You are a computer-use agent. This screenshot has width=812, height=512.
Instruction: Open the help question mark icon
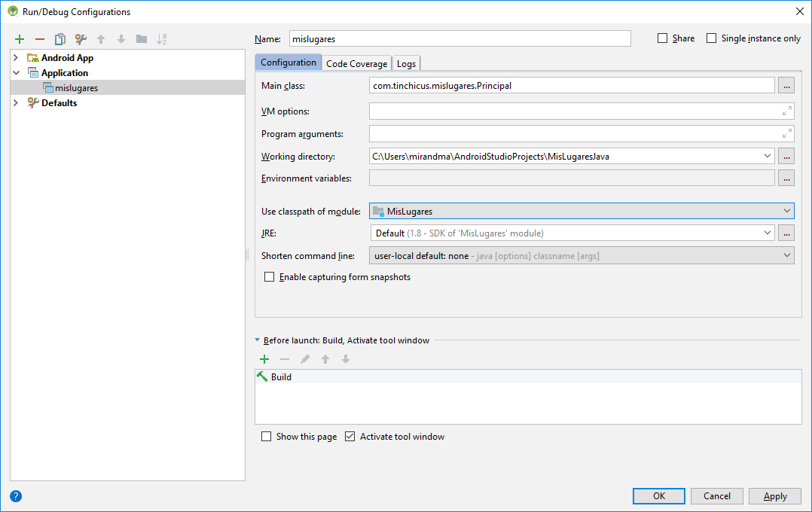point(16,496)
